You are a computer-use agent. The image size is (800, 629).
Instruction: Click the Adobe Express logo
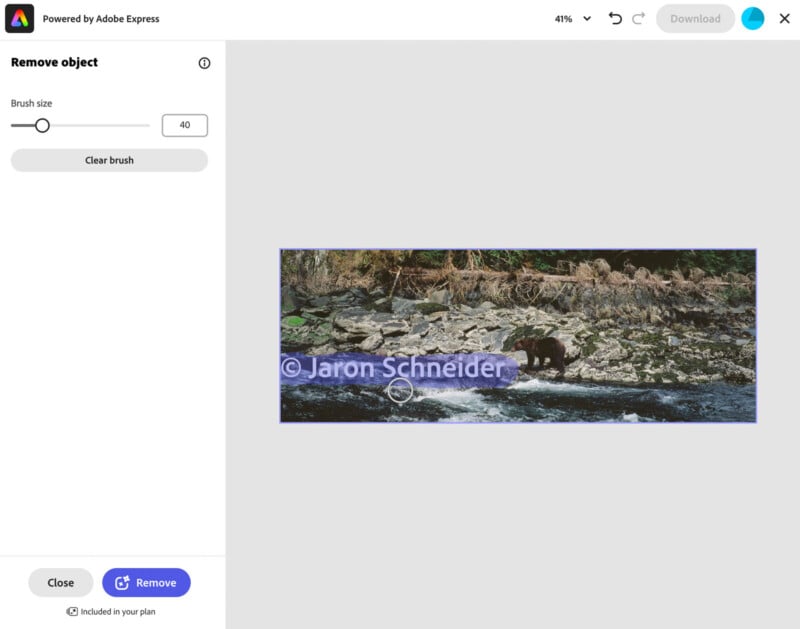tap(19, 18)
